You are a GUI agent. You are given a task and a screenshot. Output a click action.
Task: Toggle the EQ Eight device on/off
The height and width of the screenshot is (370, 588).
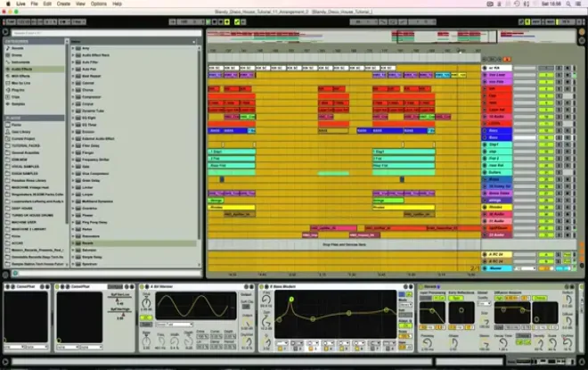[263, 287]
